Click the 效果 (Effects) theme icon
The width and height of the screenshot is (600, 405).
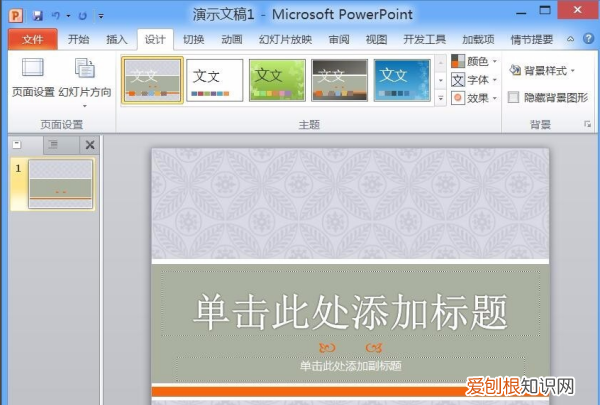(458, 98)
